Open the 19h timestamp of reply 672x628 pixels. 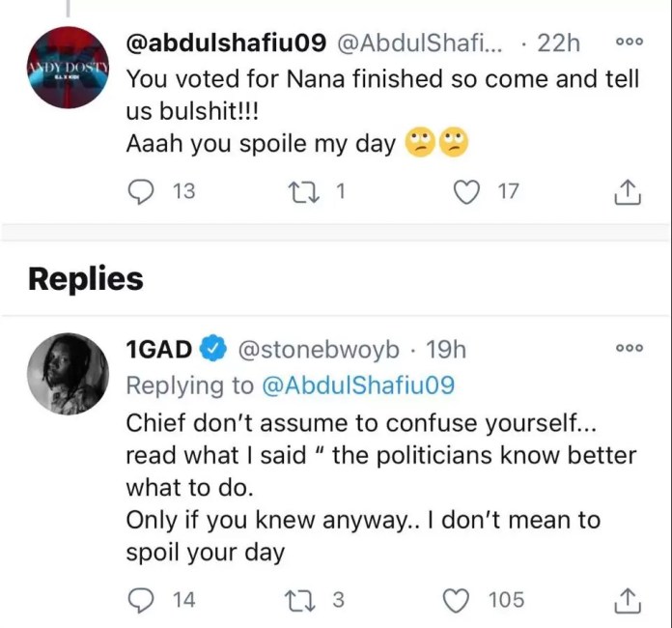[446, 349]
